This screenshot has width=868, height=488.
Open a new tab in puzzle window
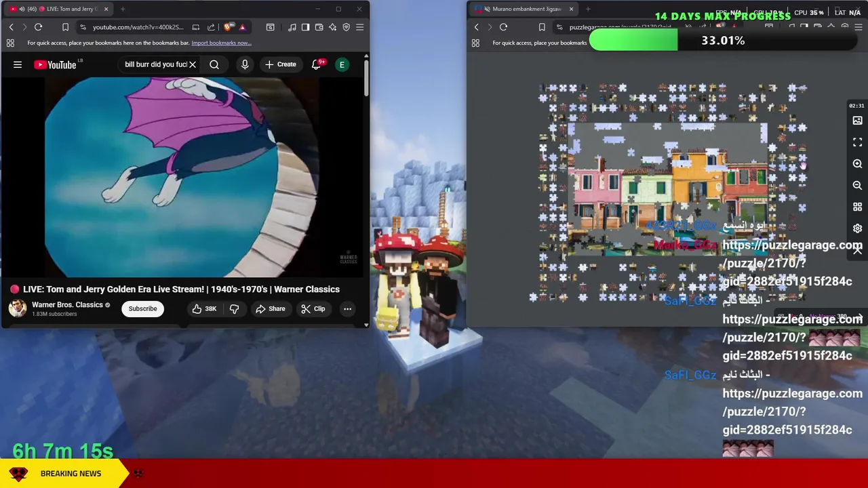[588, 9]
